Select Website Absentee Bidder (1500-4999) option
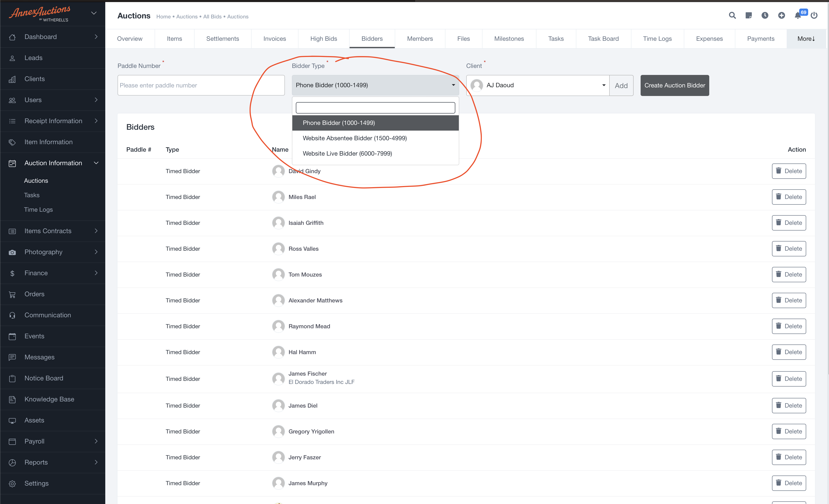The width and height of the screenshot is (829, 504). click(355, 138)
